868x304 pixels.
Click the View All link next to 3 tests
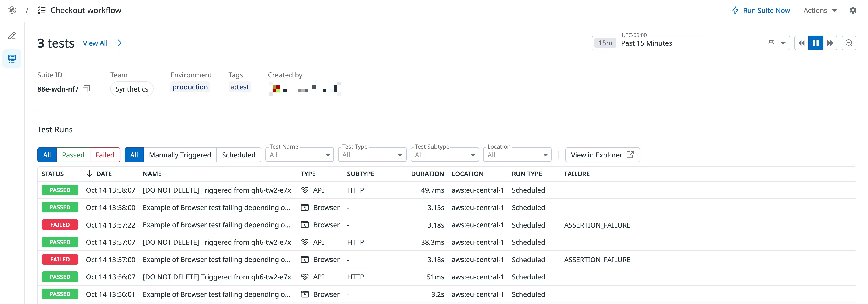[x=95, y=43]
